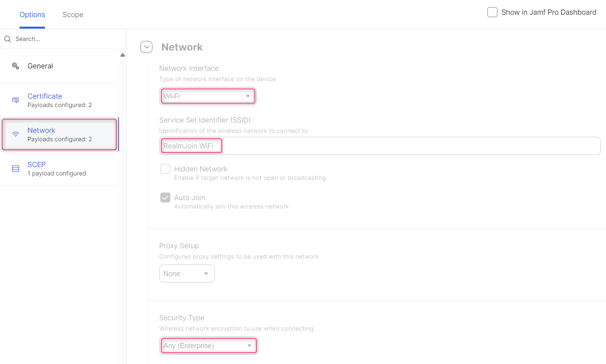Viewport: 606px width, 364px height.
Task: Switch to the Options tab
Action: pos(32,15)
